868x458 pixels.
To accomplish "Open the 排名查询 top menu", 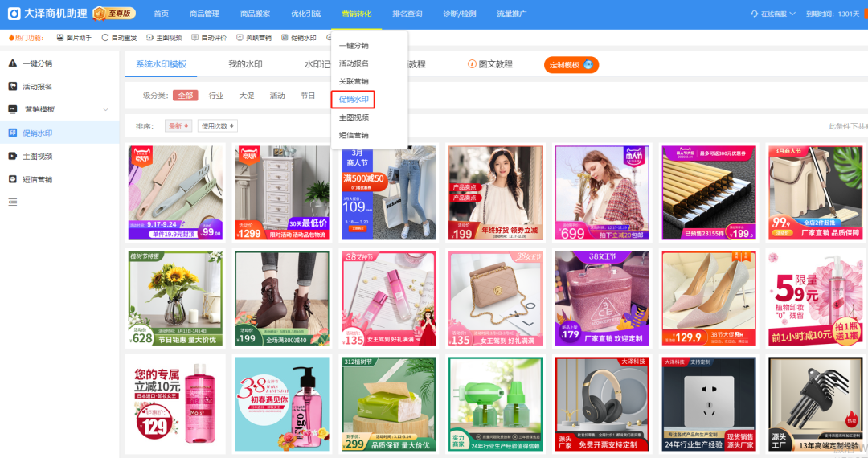I will pyautogui.click(x=407, y=14).
